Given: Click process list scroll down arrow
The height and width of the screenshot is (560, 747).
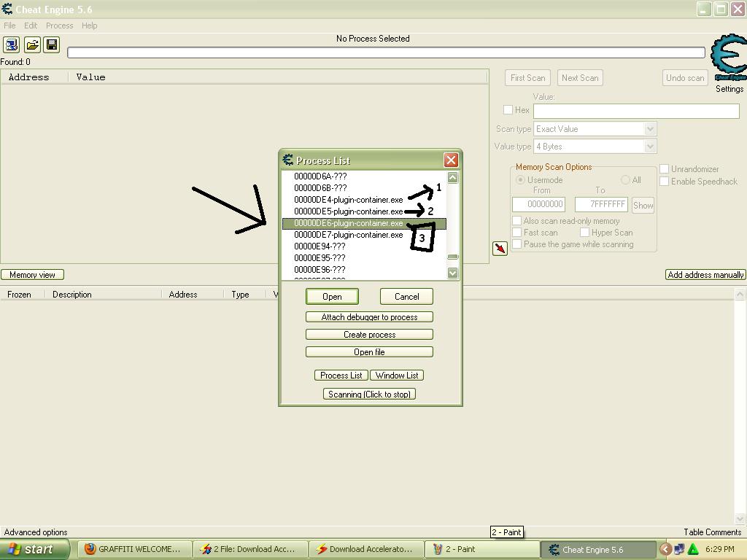Looking at the screenshot, I should (x=452, y=273).
